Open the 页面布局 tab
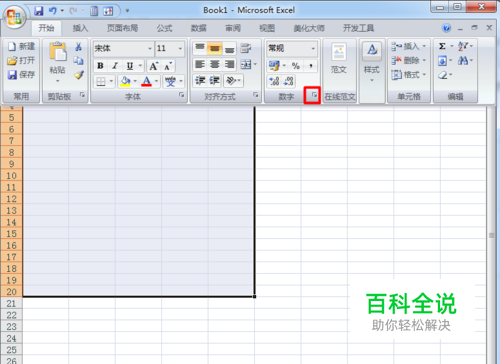The image size is (500, 364). [122, 28]
